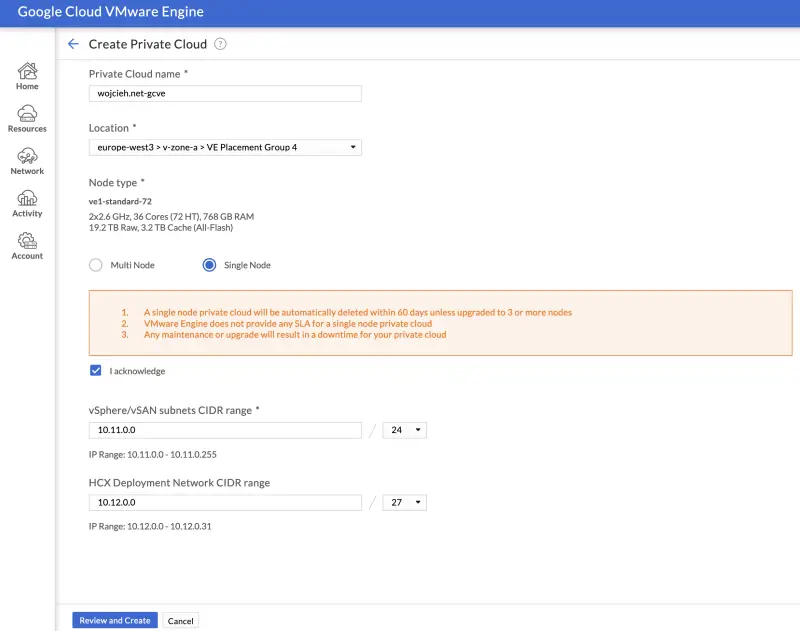Click the Google Cloud VMware Engine header bar
Screen dimensions: 800x631
[400, 11]
